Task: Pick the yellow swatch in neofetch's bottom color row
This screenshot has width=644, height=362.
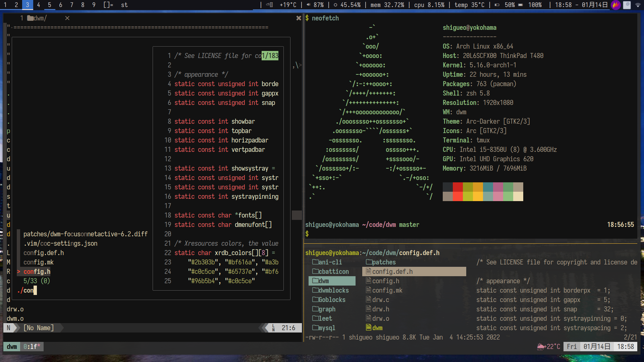Action: pos(478,196)
